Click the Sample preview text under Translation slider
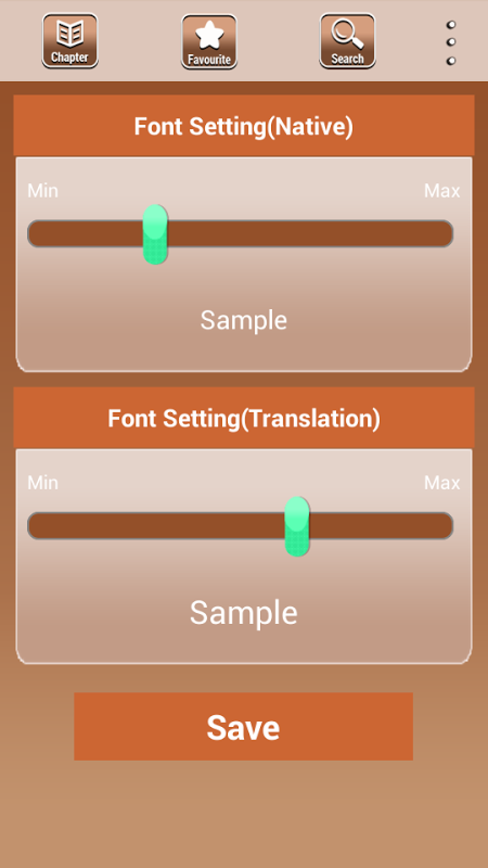The image size is (488, 868). pos(244,613)
